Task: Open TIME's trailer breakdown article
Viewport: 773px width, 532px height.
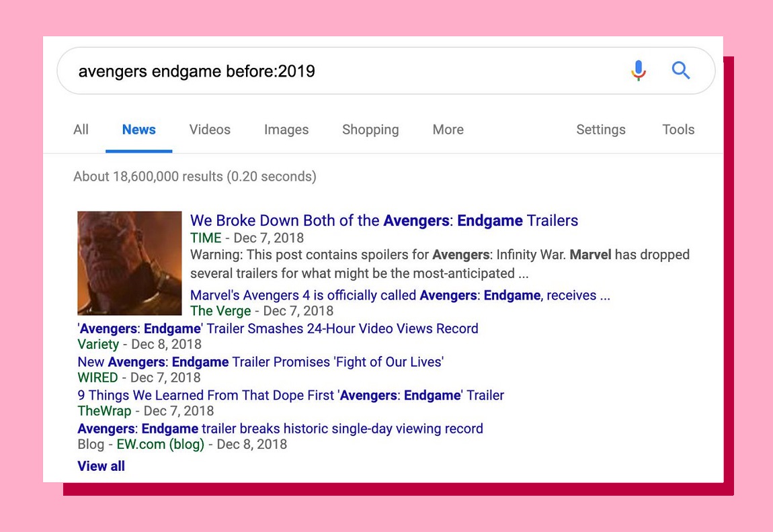Action: click(x=384, y=221)
